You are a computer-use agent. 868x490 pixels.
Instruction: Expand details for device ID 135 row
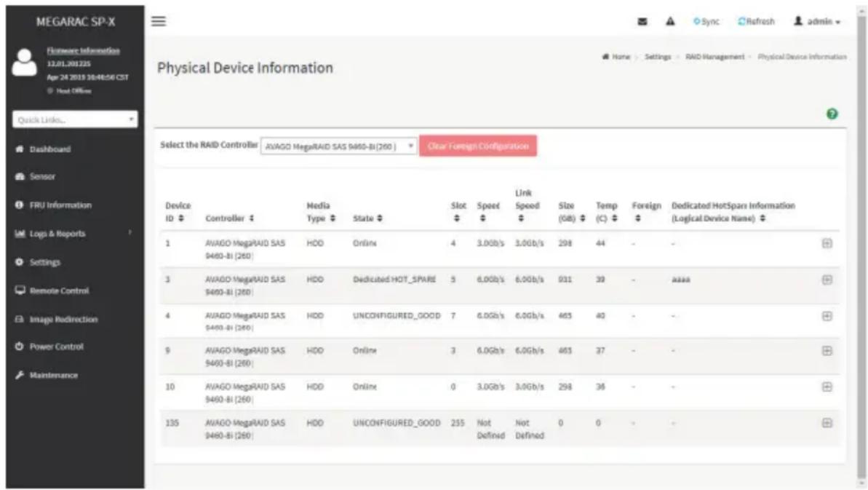[827, 424]
